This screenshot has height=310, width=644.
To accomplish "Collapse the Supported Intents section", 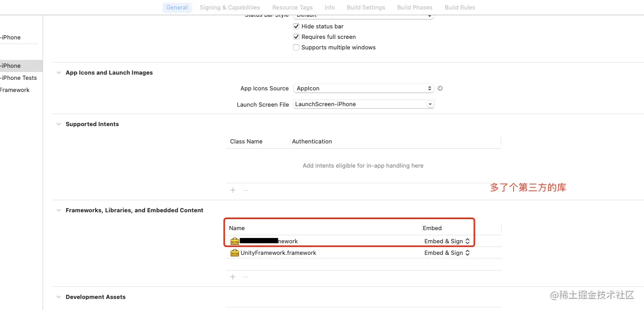I will 58,124.
